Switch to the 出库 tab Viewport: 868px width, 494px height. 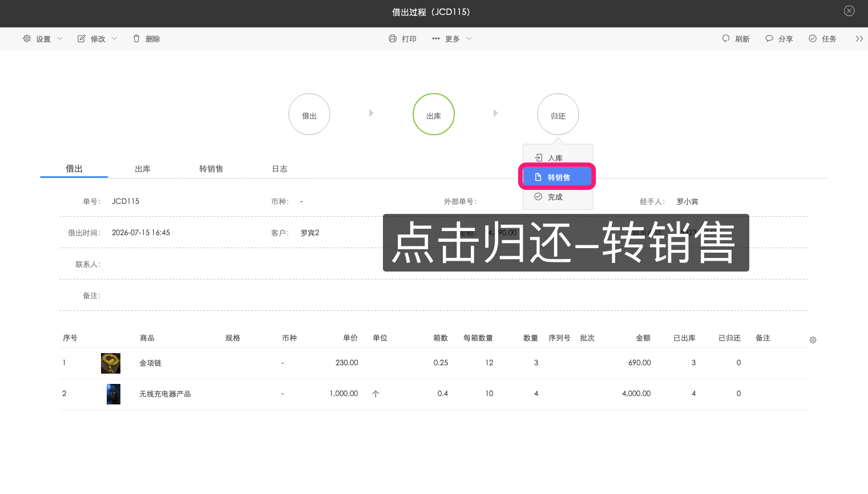(x=143, y=169)
